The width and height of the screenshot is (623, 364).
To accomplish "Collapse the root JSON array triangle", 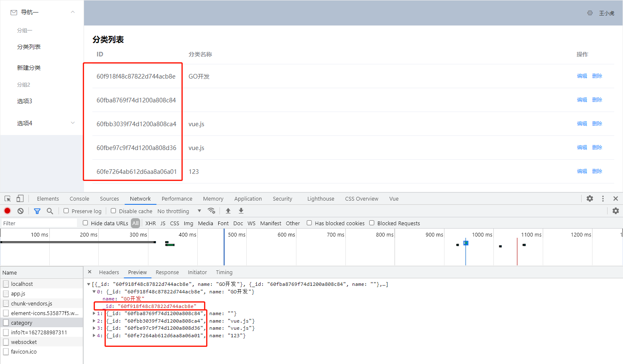I will 89,284.
